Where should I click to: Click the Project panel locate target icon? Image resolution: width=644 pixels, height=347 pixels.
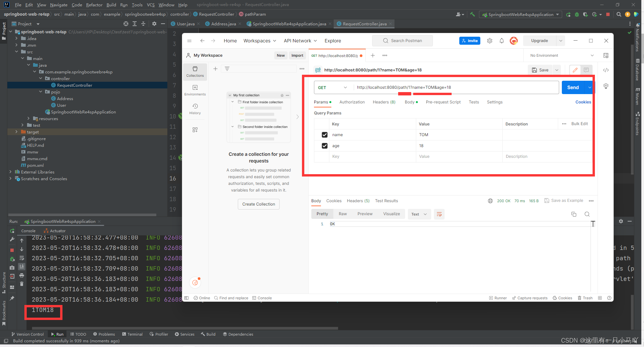[126, 24]
